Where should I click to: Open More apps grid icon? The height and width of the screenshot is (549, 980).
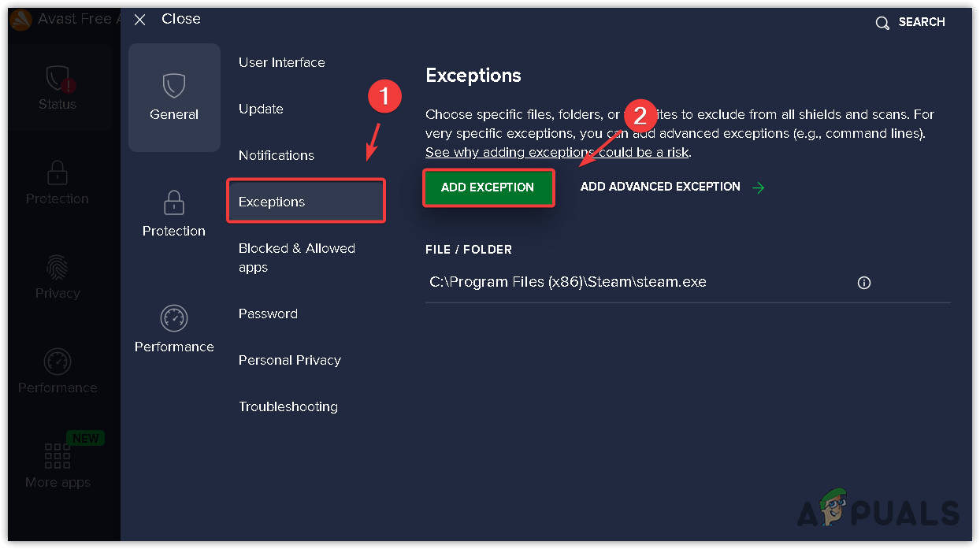pos(58,456)
